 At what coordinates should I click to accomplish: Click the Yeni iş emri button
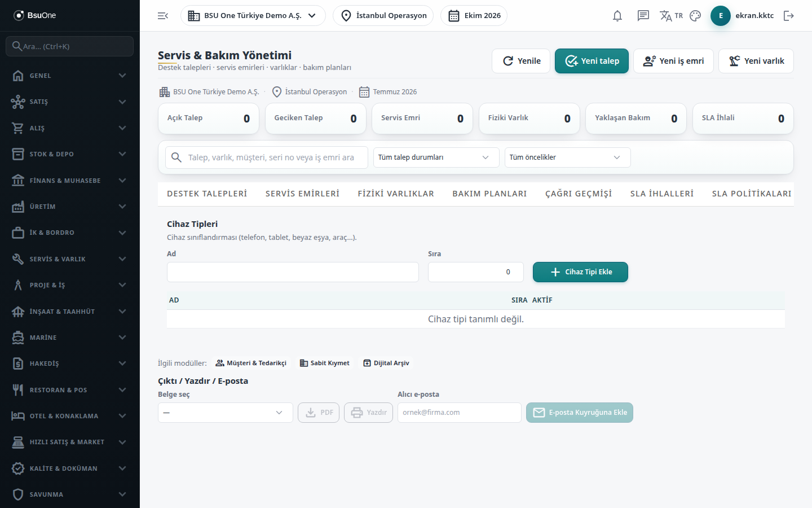point(673,61)
